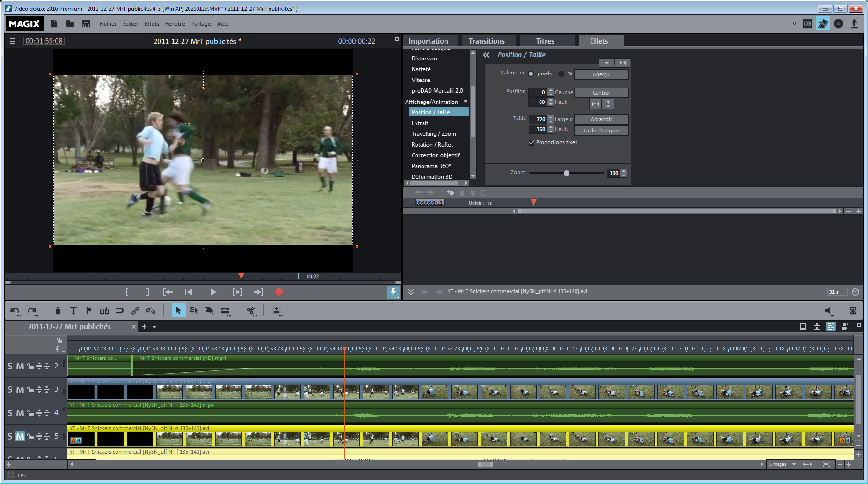
Task: Click the Zoom slider handle
Action: coord(567,173)
